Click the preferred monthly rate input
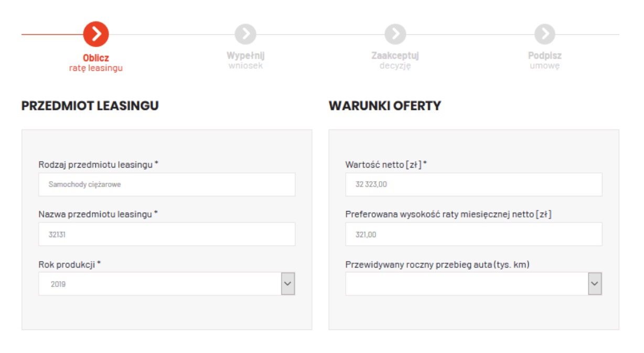This screenshot has width=644, height=353. [x=474, y=234]
